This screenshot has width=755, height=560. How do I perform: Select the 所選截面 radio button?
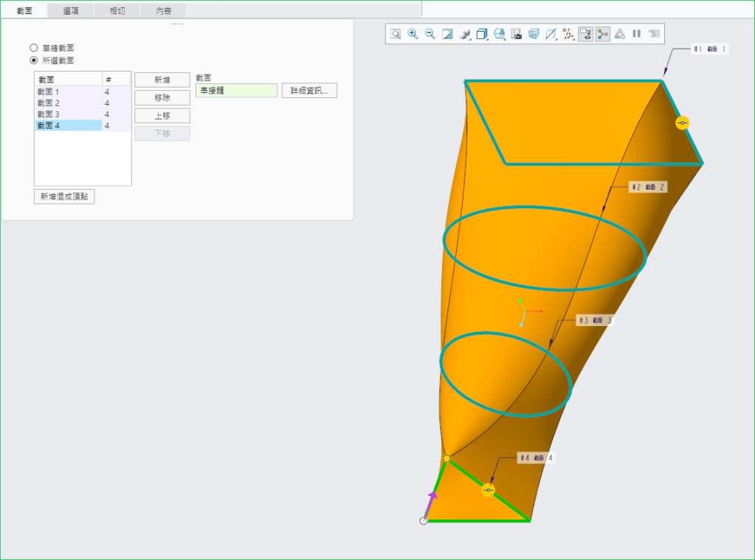34,61
